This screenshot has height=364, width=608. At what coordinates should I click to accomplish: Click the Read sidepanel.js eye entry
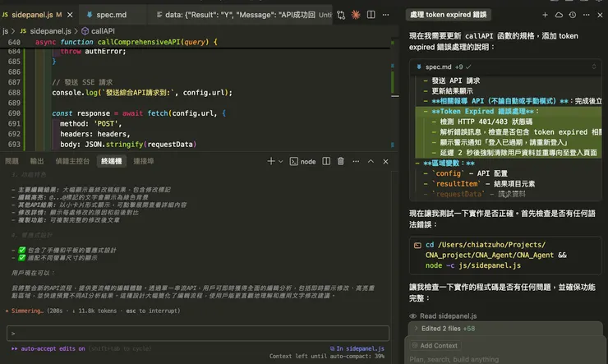tap(443, 316)
